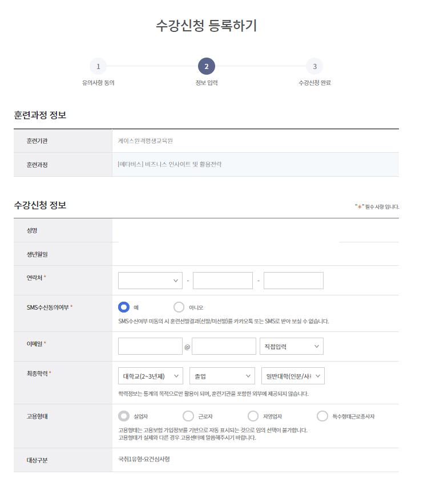The height and width of the screenshot is (491, 448).
Task: Select the 근로자 employment radio button
Action: coord(188,416)
